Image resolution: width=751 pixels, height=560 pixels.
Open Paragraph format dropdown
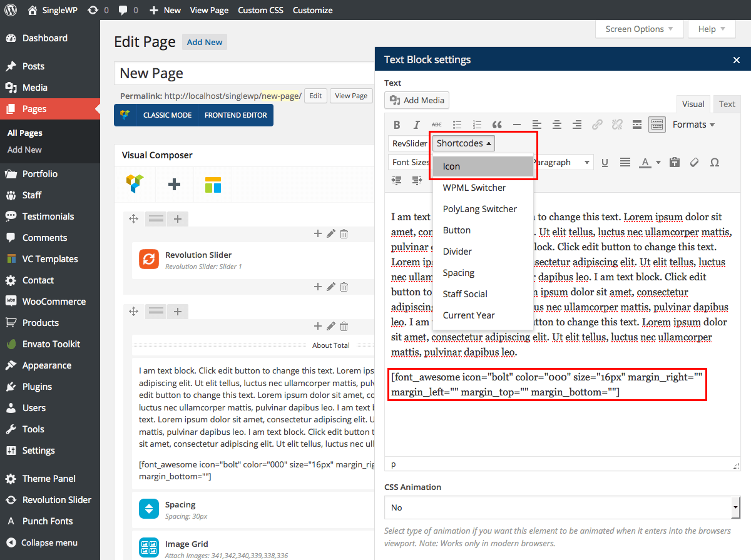click(562, 162)
